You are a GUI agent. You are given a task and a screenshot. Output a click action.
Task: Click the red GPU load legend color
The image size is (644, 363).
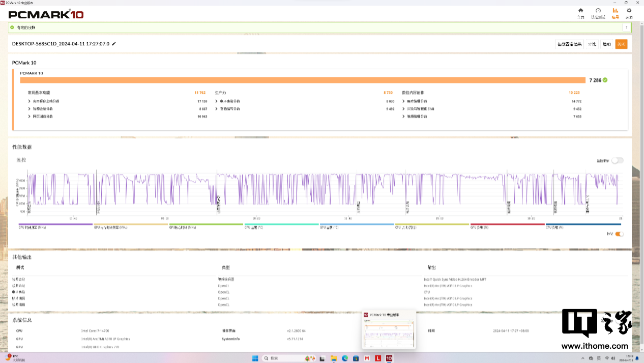pyautogui.click(x=507, y=224)
